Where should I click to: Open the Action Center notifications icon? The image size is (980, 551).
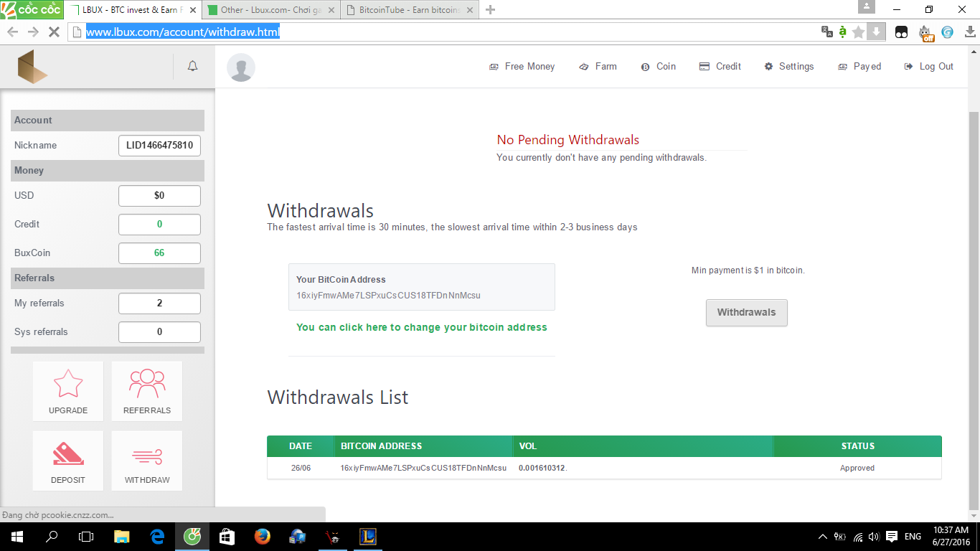[892, 537]
